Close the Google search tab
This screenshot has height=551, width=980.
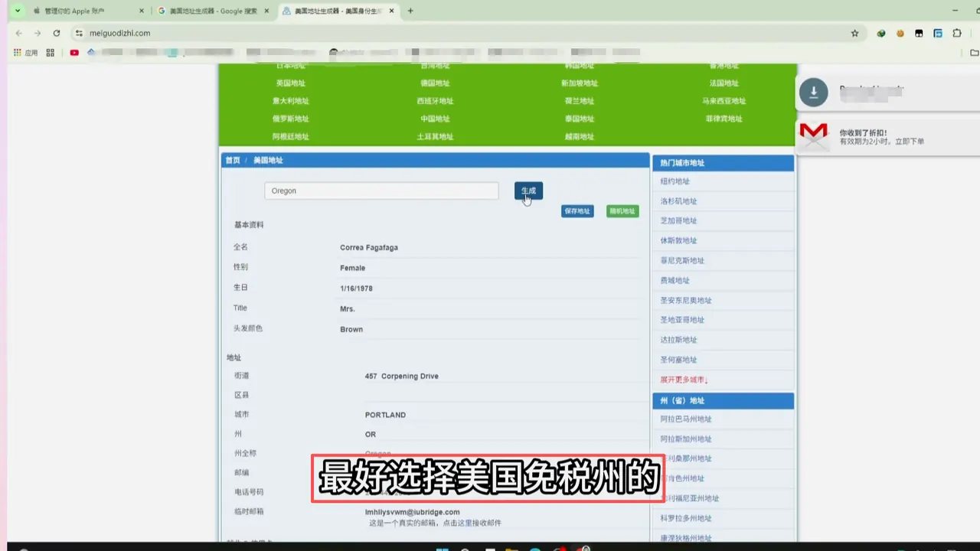coord(266,11)
